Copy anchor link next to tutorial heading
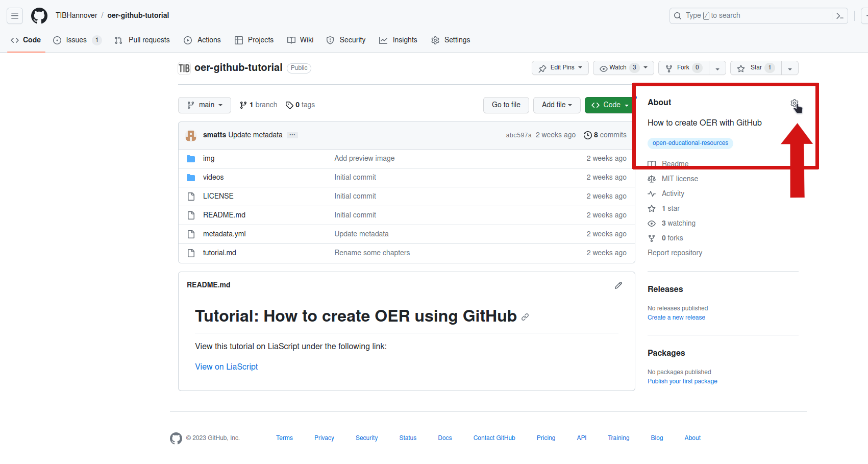 pyautogui.click(x=525, y=317)
